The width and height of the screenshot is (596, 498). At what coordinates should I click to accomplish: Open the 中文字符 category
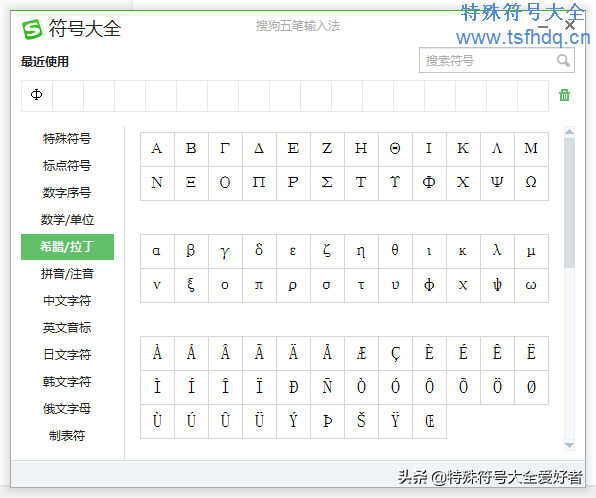(x=67, y=301)
